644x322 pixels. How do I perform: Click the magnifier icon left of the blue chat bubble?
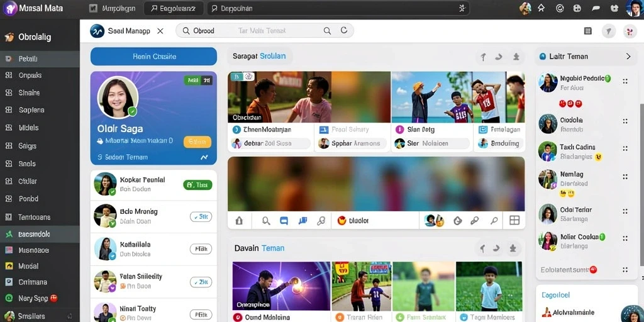point(266,221)
